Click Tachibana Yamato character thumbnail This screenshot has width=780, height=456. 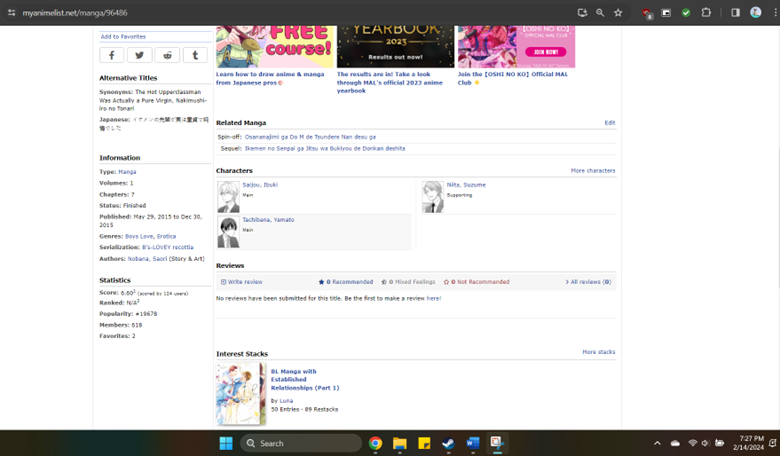(228, 232)
